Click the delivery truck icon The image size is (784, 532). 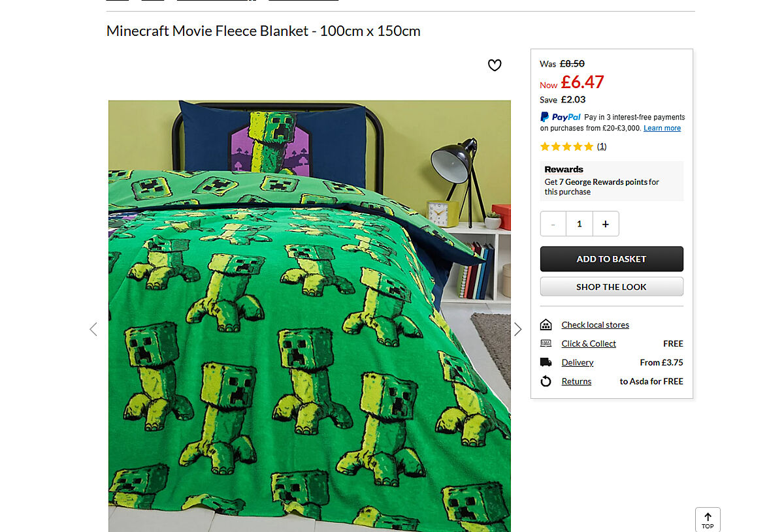point(546,362)
